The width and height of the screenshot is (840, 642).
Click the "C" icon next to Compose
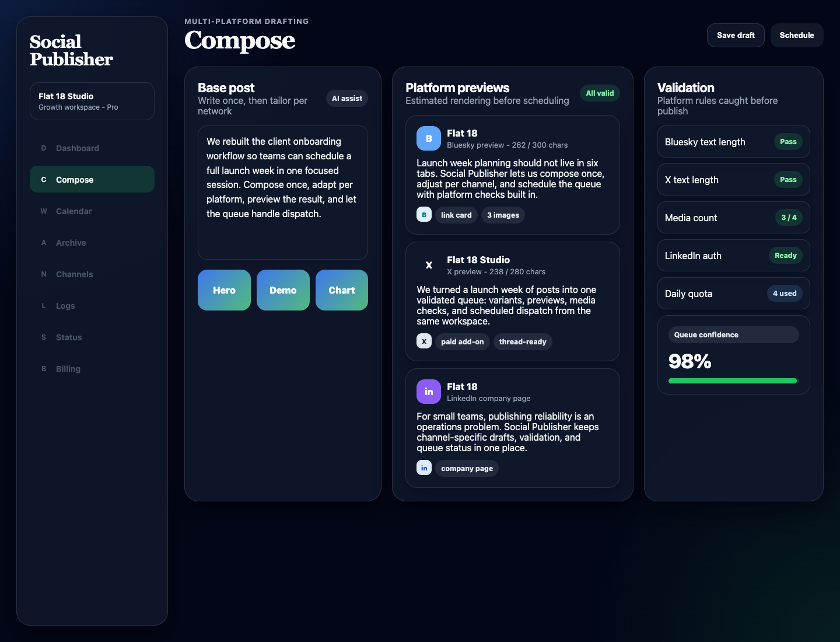point(44,180)
